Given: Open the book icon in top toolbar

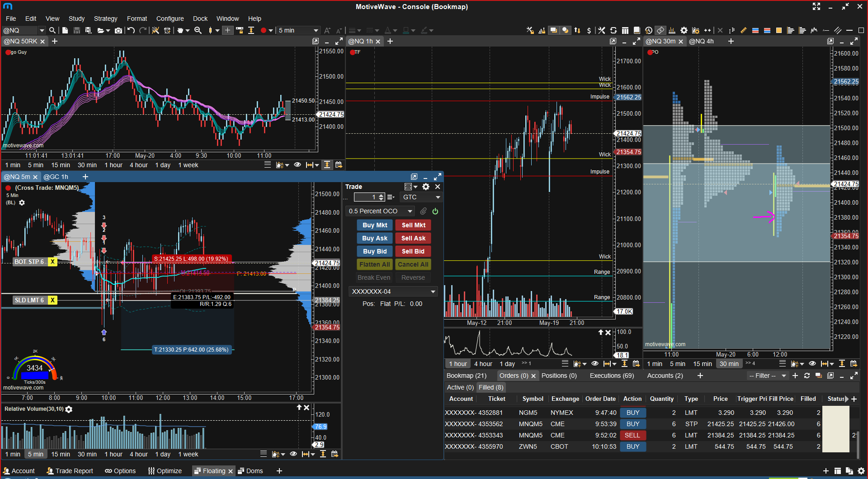Looking at the screenshot, I should click(637, 30).
